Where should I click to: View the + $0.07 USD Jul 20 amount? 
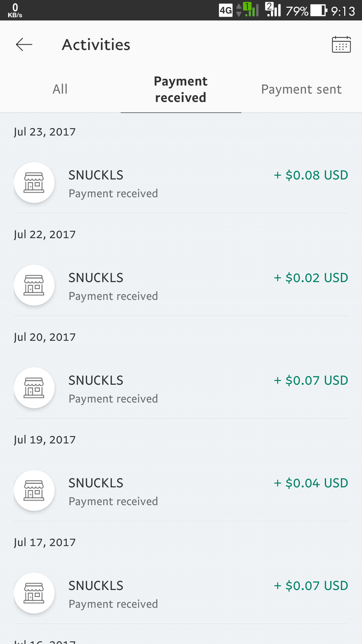pyautogui.click(x=311, y=381)
